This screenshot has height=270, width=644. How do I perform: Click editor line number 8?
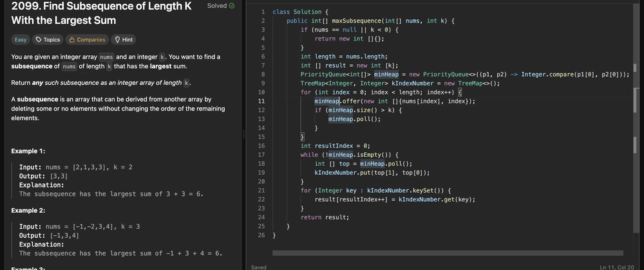tap(263, 75)
